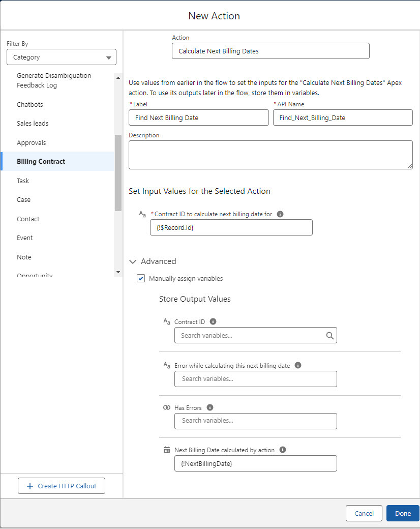The image size is (420, 529).
Task: Open the Action combo box
Action: 271,51
